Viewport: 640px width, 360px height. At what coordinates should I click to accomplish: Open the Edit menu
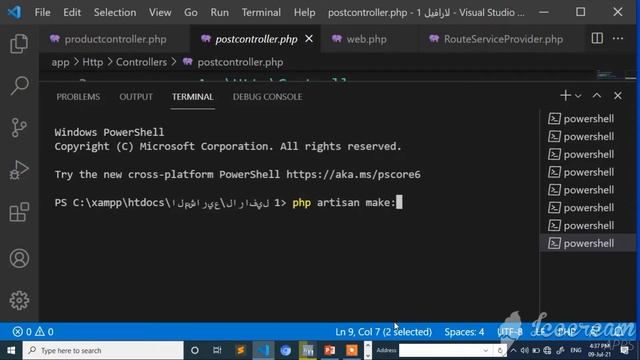pos(72,12)
